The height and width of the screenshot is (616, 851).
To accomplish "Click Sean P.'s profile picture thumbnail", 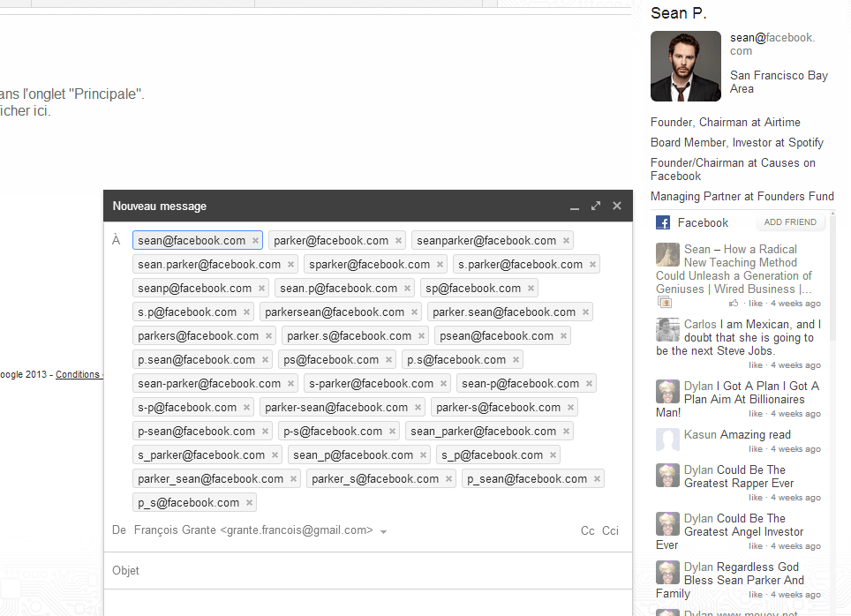I will click(x=685, y=65).
